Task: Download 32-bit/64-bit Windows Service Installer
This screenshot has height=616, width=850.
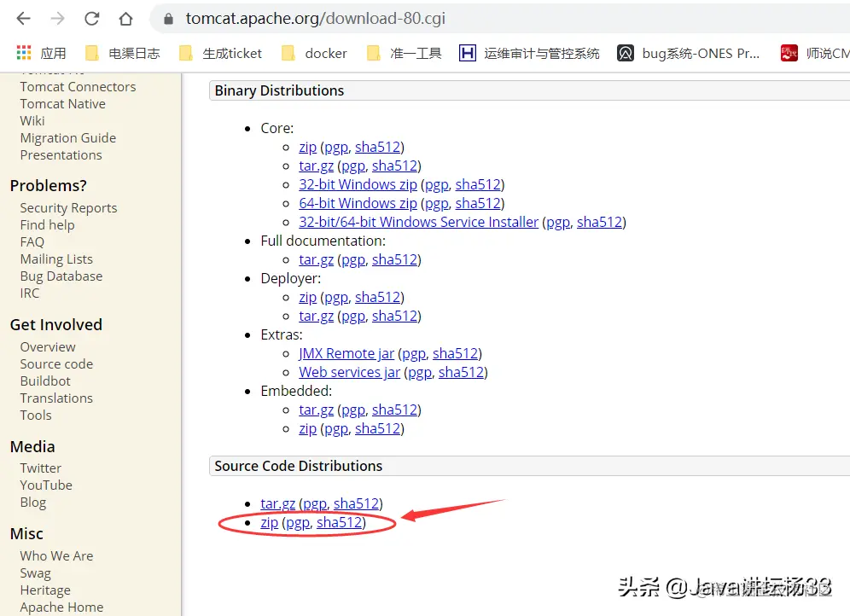Action: coord(418,222)
